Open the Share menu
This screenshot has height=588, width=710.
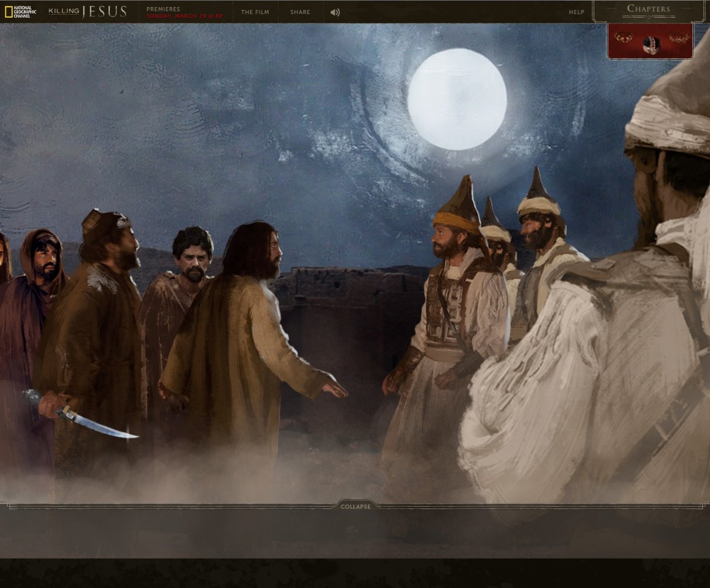[x=300, y=12]
